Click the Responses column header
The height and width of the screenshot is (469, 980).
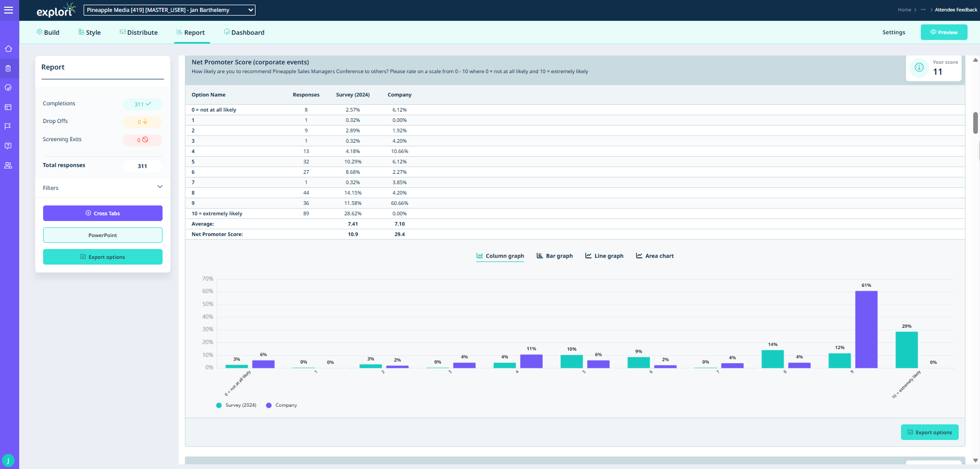306,95
